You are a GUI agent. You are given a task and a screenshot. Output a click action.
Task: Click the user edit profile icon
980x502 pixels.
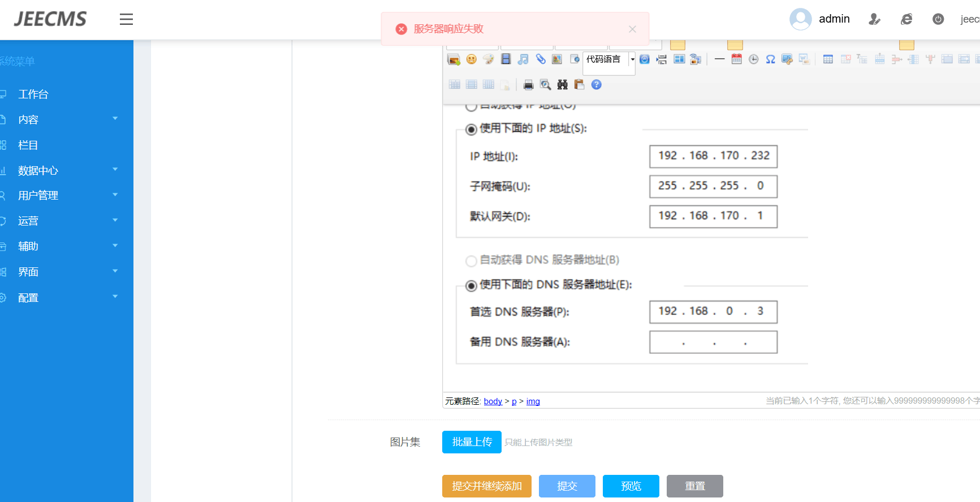point(874,19)
